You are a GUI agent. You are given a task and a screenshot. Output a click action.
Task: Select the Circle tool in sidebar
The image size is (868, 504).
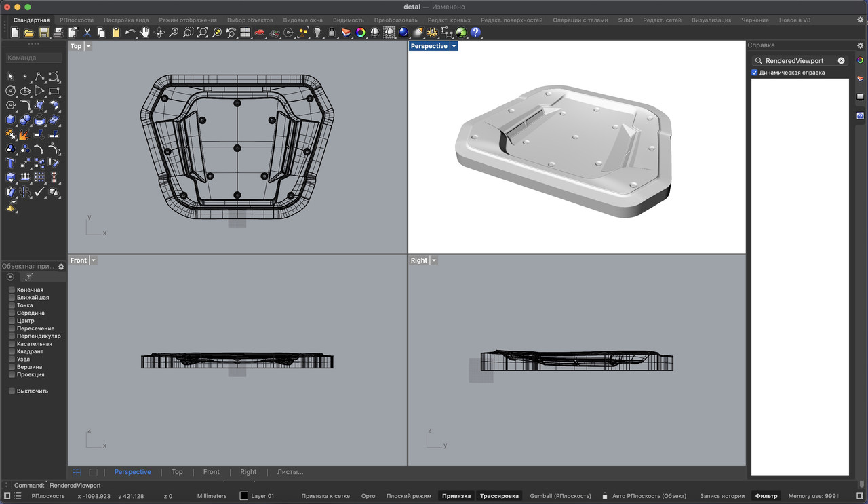point(11,91)
